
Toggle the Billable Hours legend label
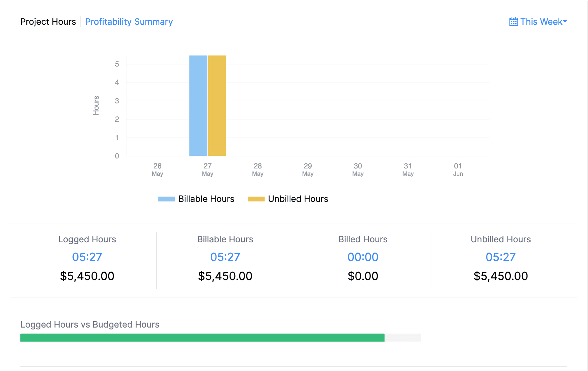pyautogui.click(x=206, y=199)
